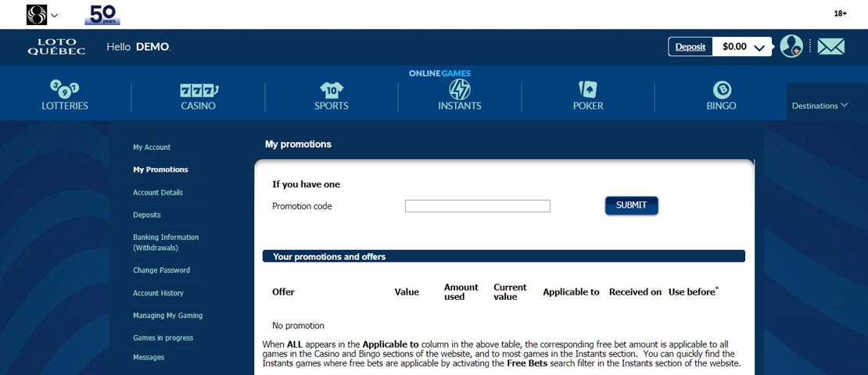The height and width of the screenshot is (375, 868).
Task: Open My Promotions in sidebar
Action: click(x=160, y=170)
